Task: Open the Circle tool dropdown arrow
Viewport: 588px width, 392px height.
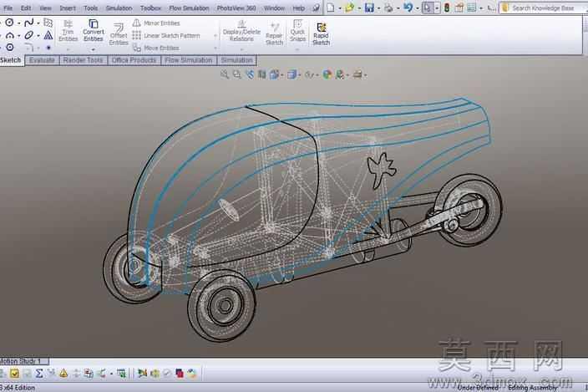Action: [x=18, y=23]
